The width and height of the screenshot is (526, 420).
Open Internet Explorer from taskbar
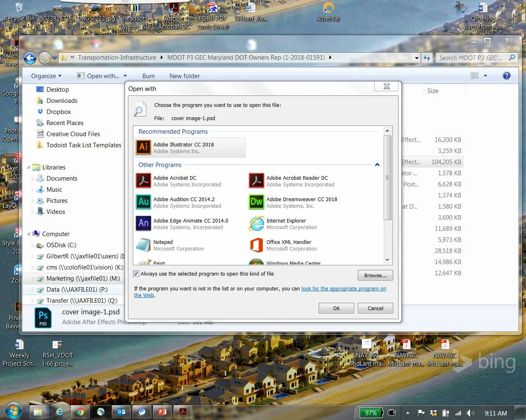tap(60, 412)
